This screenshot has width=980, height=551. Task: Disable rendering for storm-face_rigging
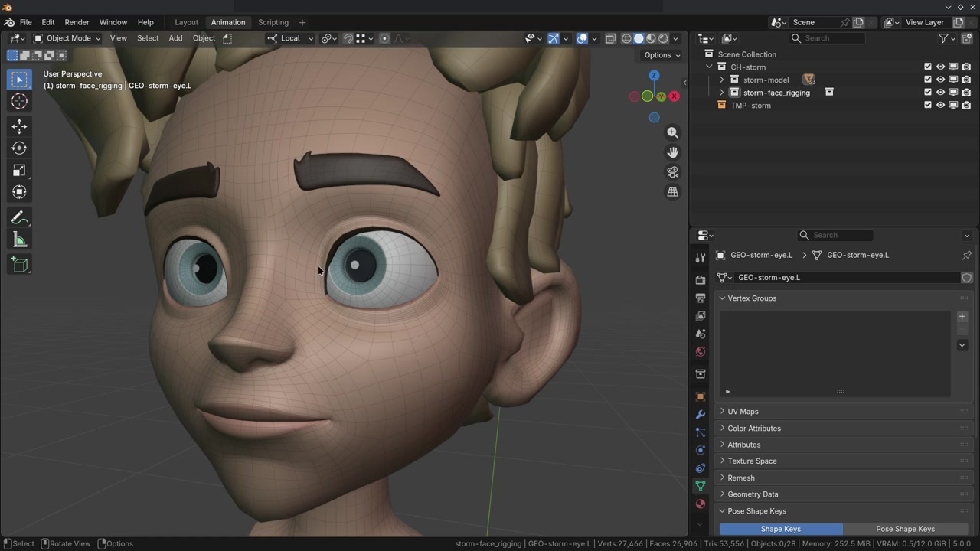(x=966, y=93)
